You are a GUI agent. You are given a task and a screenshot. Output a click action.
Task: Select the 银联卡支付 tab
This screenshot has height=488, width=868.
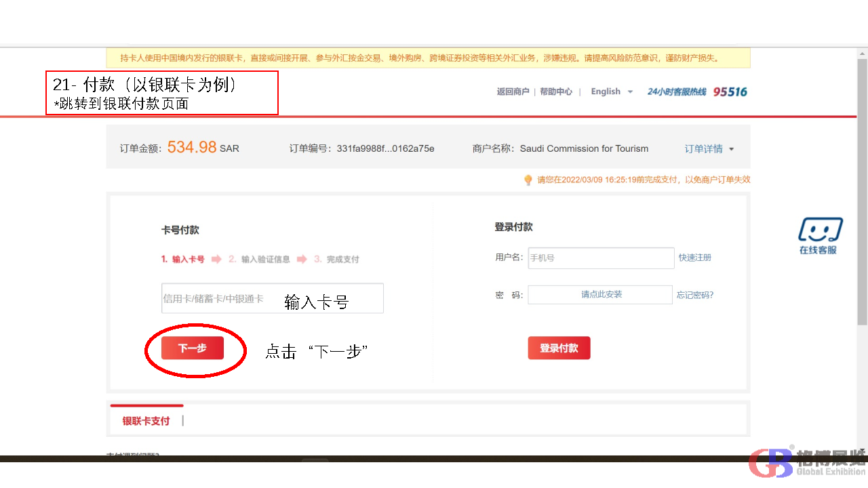pyautogui.click(x=146, y=421)
